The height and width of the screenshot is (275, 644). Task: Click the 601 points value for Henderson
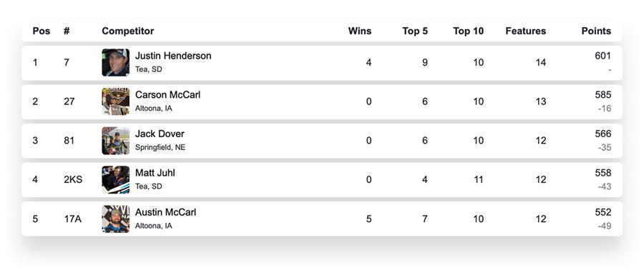602,56
